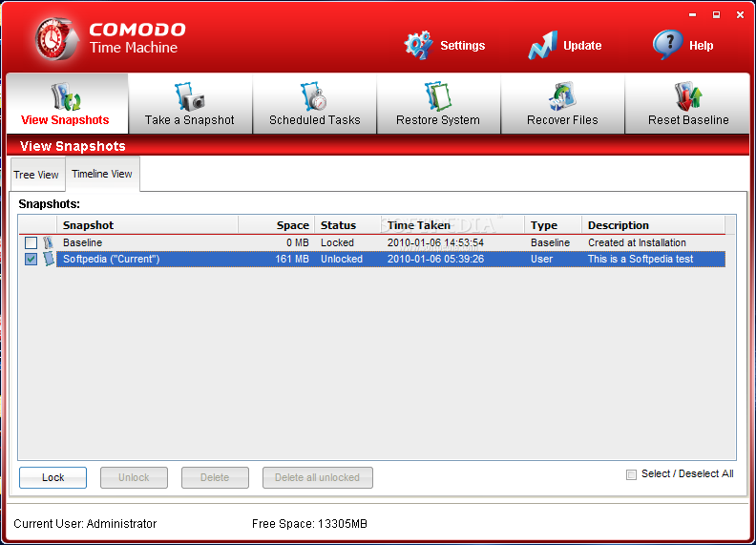Viewport: 756px width, 545px height.
Task: Toggle the Select / Deselect All checkbox
Action: click(x=631, y=474)
